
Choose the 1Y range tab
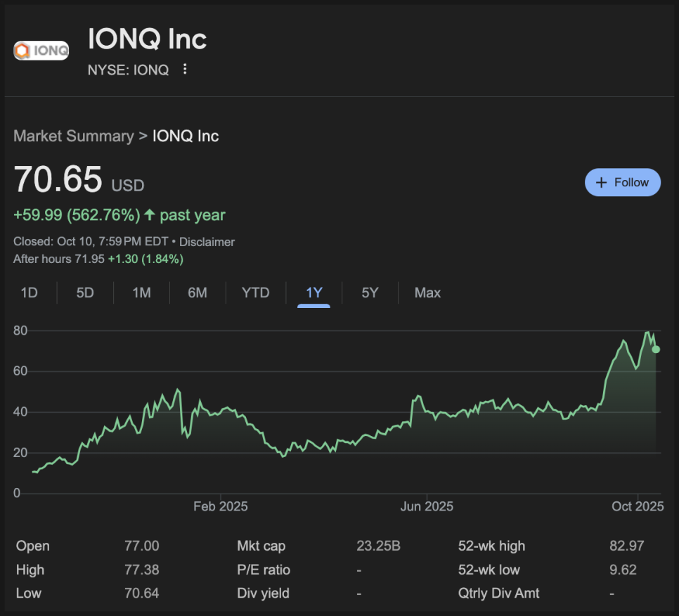(313, 293)
